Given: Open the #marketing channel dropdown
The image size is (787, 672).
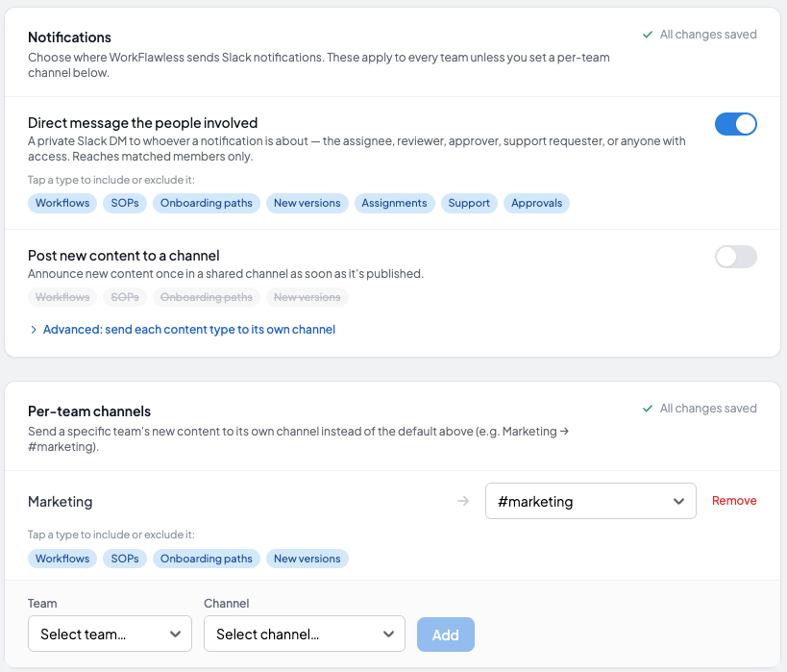Looking at the screenshot, I should (590, 501).
